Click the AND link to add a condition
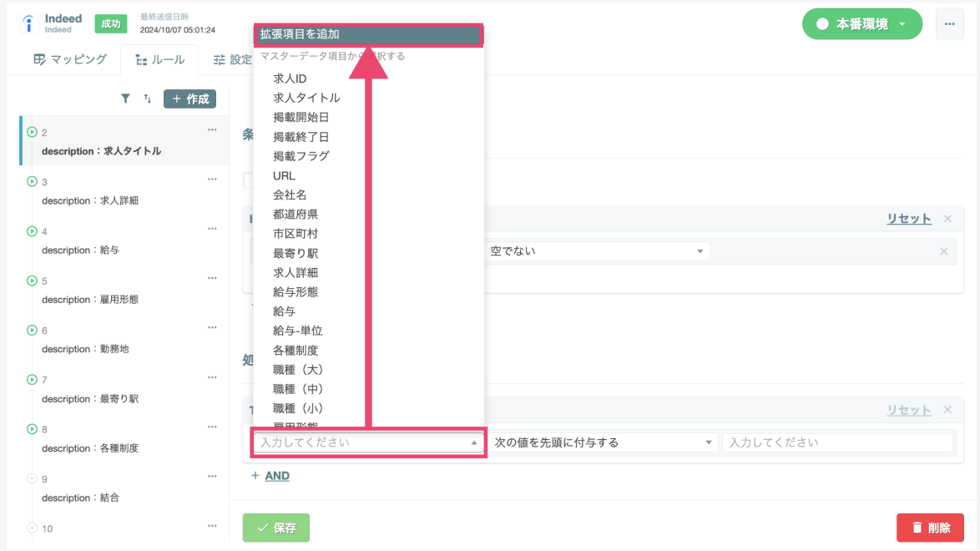The image size is (980, 551). [277, 476]
